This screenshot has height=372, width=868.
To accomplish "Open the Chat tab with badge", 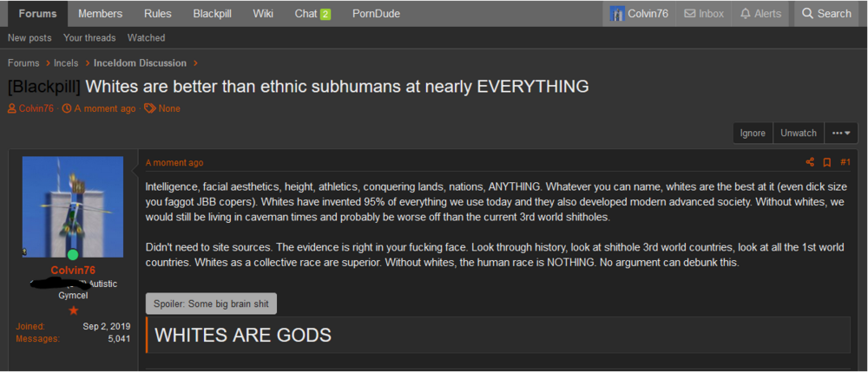I will (x=312, y=14).
